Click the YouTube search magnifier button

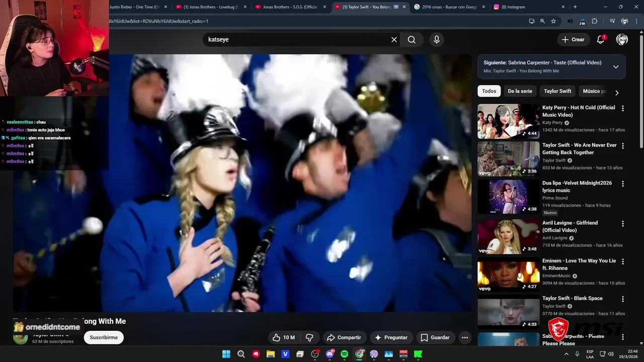[412, 40]
